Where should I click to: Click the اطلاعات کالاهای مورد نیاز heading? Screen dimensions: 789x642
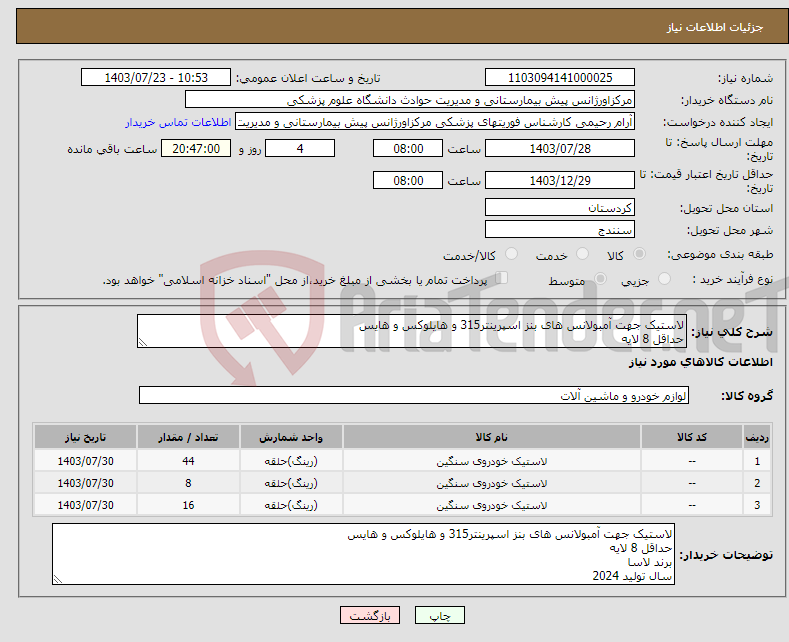[700, 362]
